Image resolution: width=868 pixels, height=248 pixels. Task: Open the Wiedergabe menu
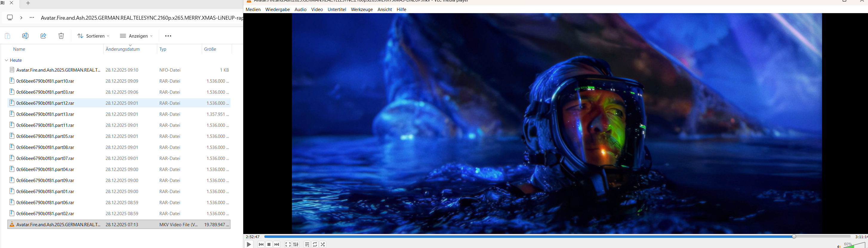(277, 10)
